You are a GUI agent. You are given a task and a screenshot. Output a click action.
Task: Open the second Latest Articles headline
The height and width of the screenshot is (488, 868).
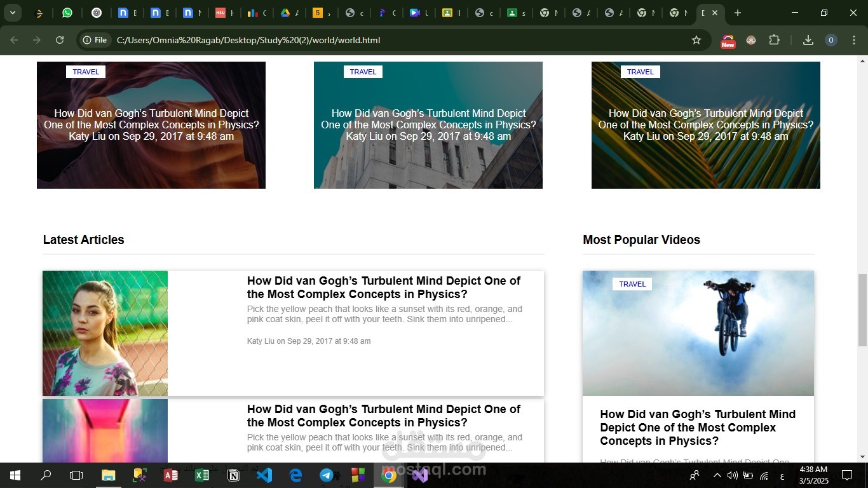click(x=384, y=416)
